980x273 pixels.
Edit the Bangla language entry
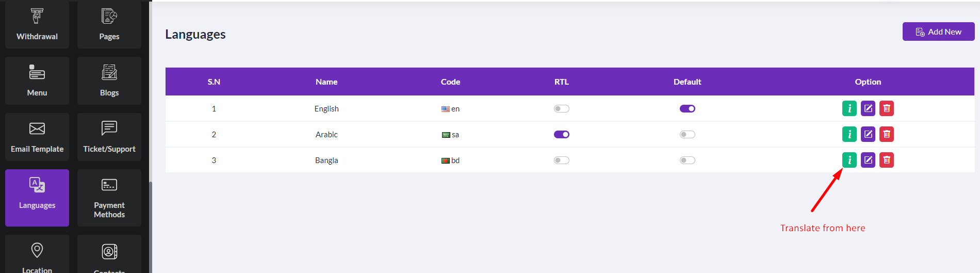[868, 160]
